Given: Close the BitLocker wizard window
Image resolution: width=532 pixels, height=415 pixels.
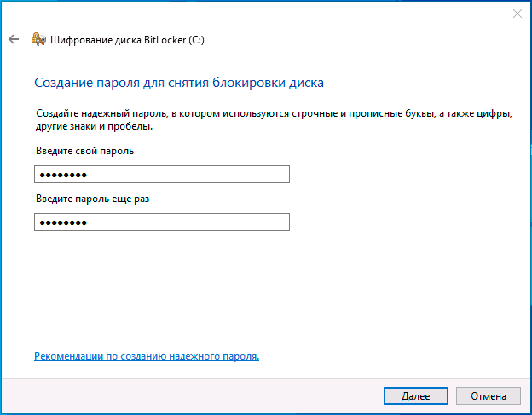Looking at the screenshot, I should (517, 14).
